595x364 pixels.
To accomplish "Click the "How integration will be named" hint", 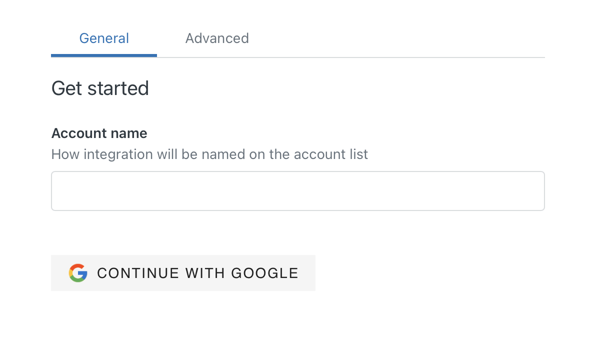I will [x=209, y=154].
